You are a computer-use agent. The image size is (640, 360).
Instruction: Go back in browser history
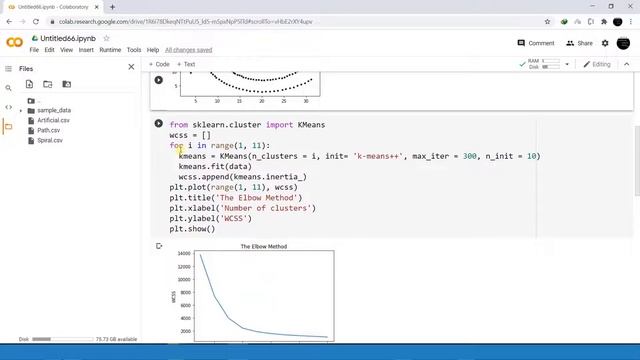pyautogui.click(x=9, y=22)
